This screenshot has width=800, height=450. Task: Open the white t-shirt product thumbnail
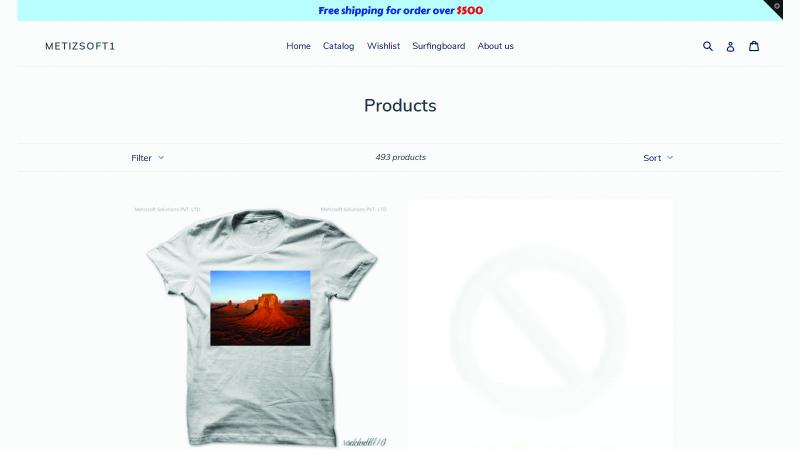click(x=260, y=327)
